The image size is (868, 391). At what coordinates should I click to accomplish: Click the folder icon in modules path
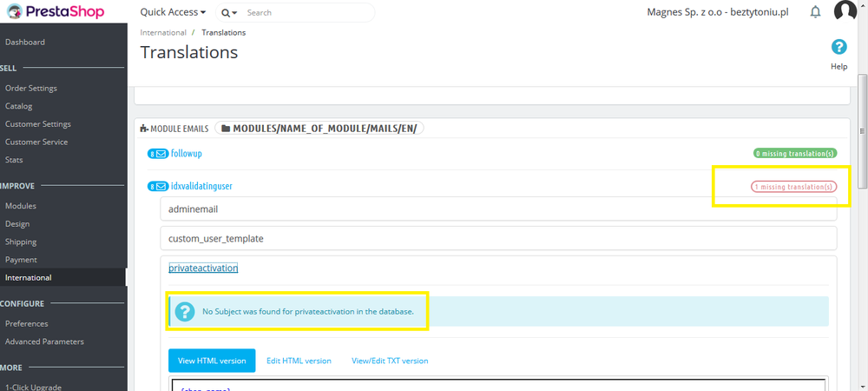pos(226,129)
